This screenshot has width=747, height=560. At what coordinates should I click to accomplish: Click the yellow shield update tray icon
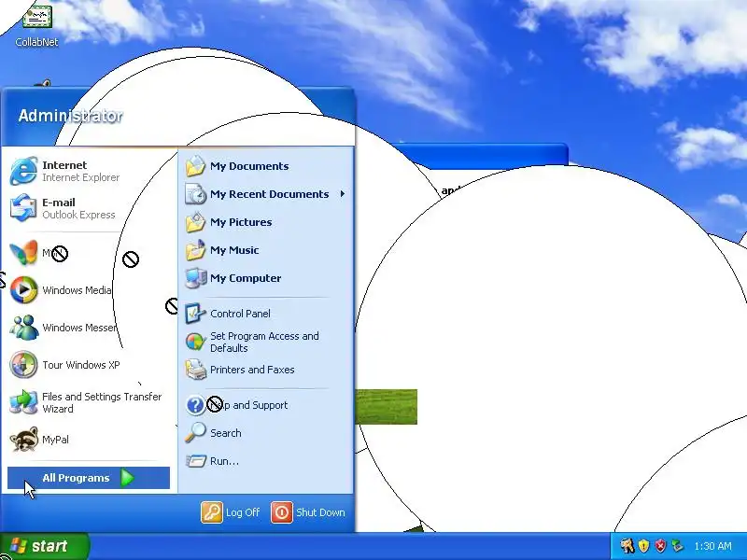tap(643, 546)
